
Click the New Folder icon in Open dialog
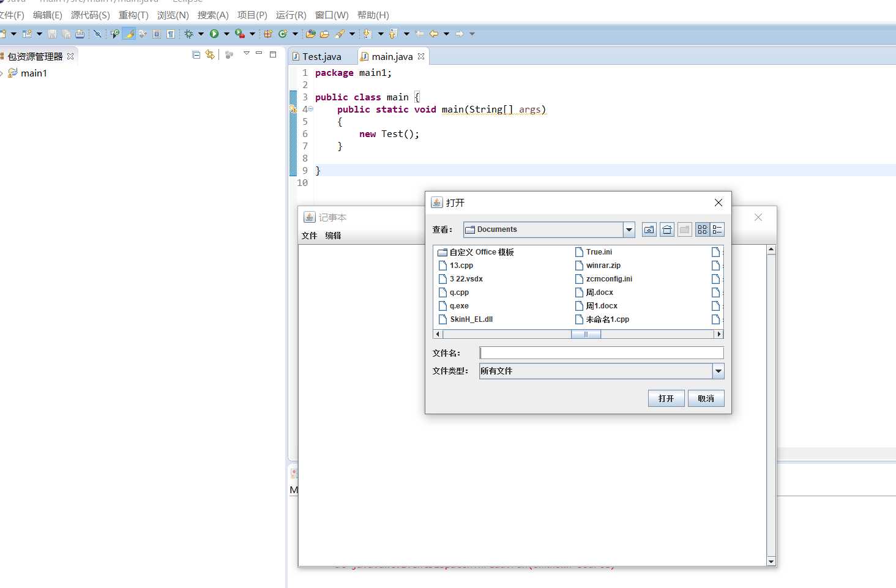click(685, 229)
